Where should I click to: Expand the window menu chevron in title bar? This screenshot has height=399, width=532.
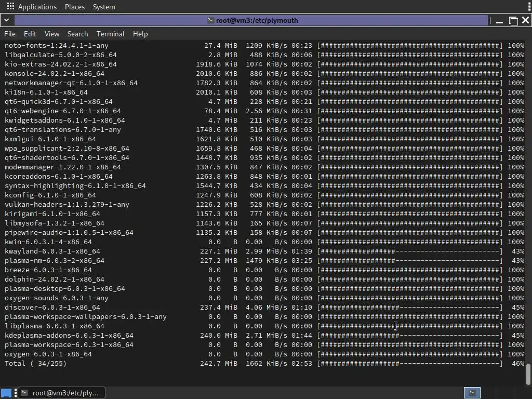(x=6, y=20)
